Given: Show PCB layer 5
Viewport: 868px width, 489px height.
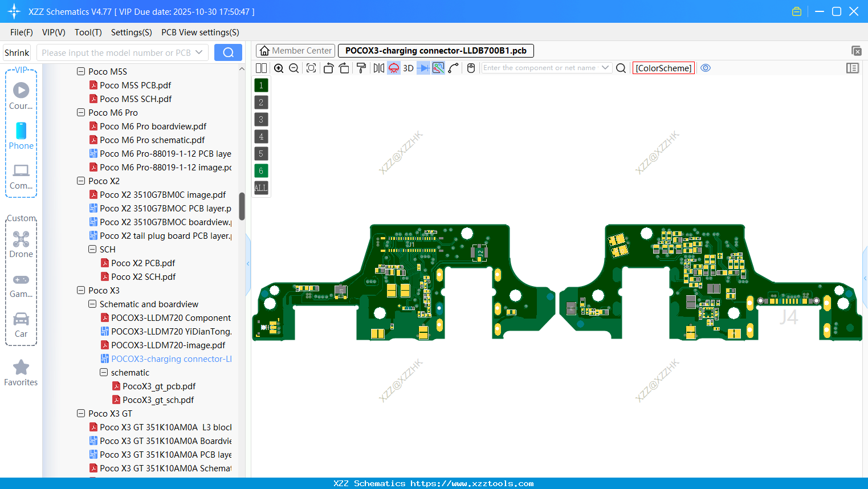Looking at the screenshot, I should click(261, 154).
